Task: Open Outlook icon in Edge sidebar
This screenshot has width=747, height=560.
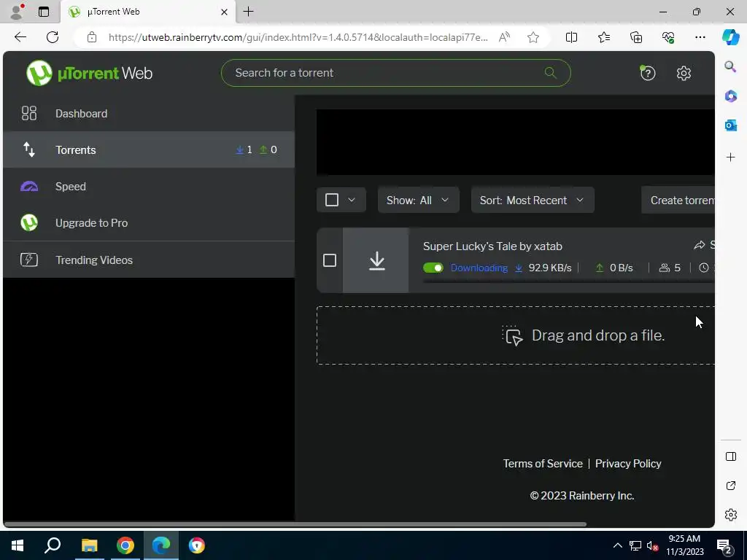Action: point(730,125)
